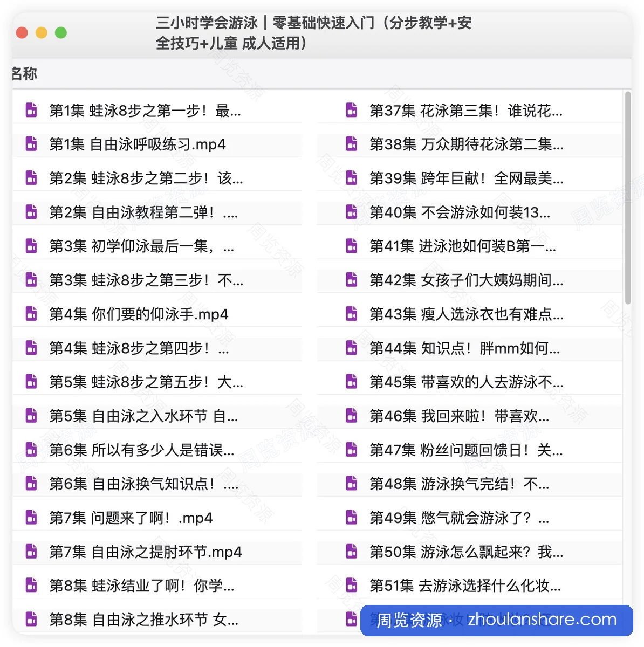Image resolution: width=644 pixels, height=647 pixels.
Task: Click the file icon beside 第49集 憋气就会游泳了
Action: (x=352, y=518)
